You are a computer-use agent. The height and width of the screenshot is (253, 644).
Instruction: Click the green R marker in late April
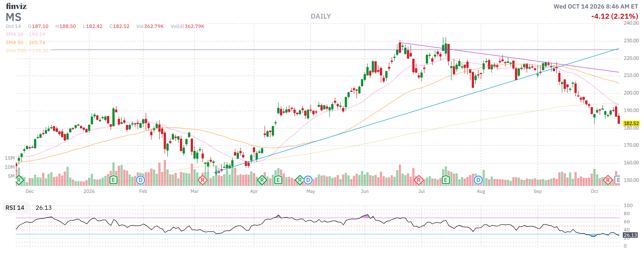pos(300,180)
